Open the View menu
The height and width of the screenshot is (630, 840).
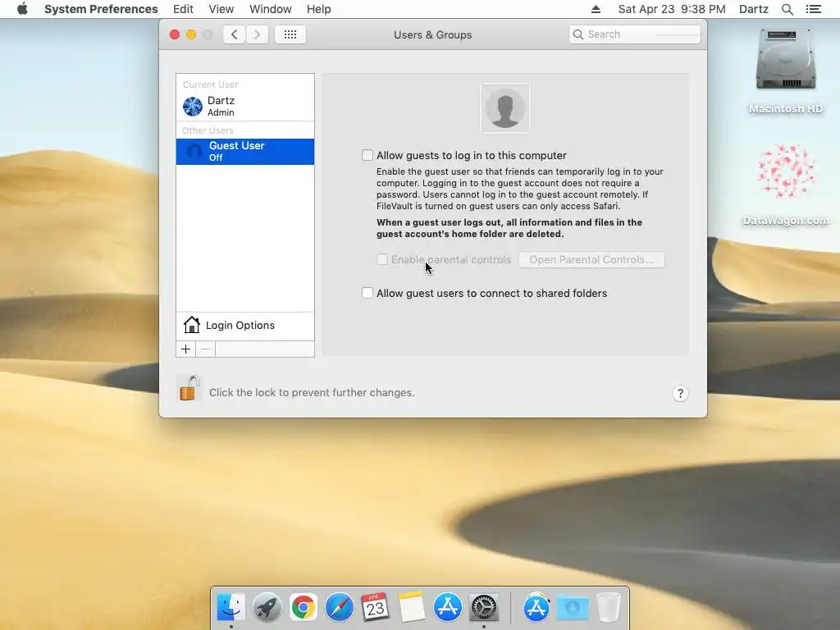point(221,9)
